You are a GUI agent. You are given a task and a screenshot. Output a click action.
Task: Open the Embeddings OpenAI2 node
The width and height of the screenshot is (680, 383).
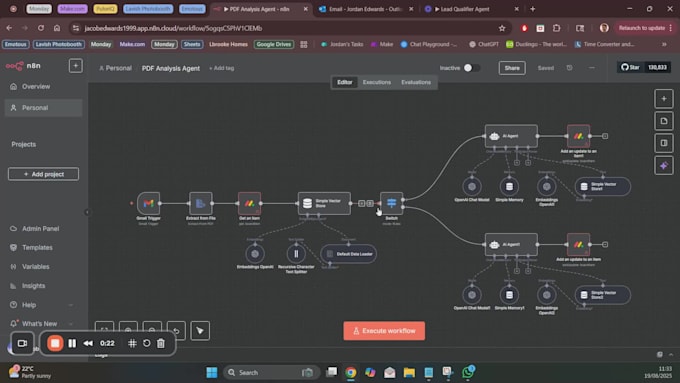pos(546,295)
